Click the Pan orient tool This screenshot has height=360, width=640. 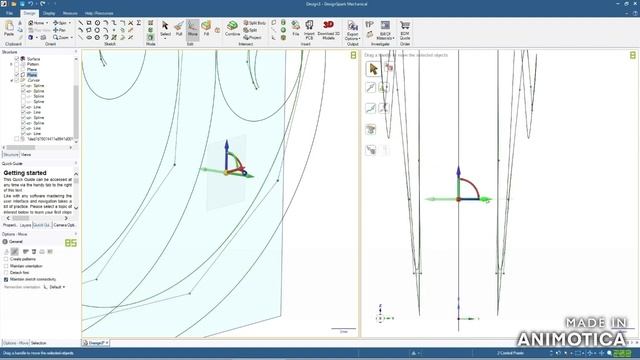60,30
